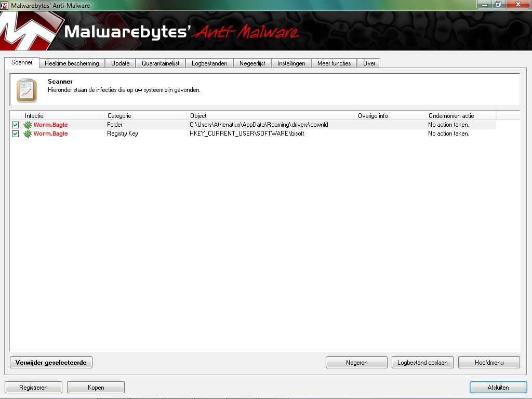Click the Registry Key category cell
The height and width of the screenshot is (399, 532).
[x=123, y=134]
